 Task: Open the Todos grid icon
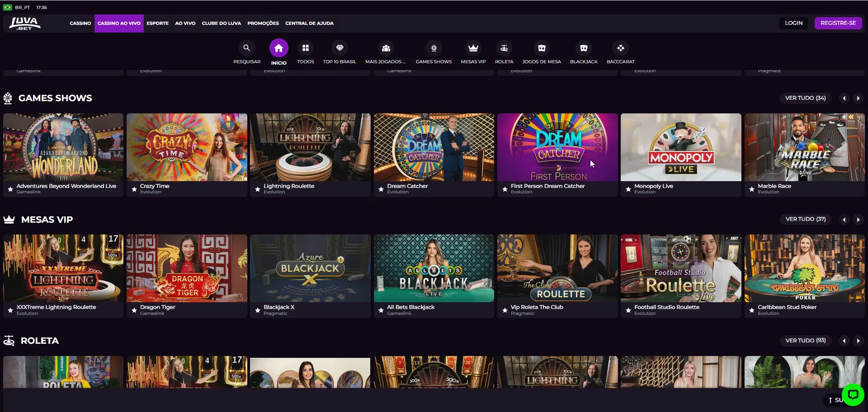point(306,48)
